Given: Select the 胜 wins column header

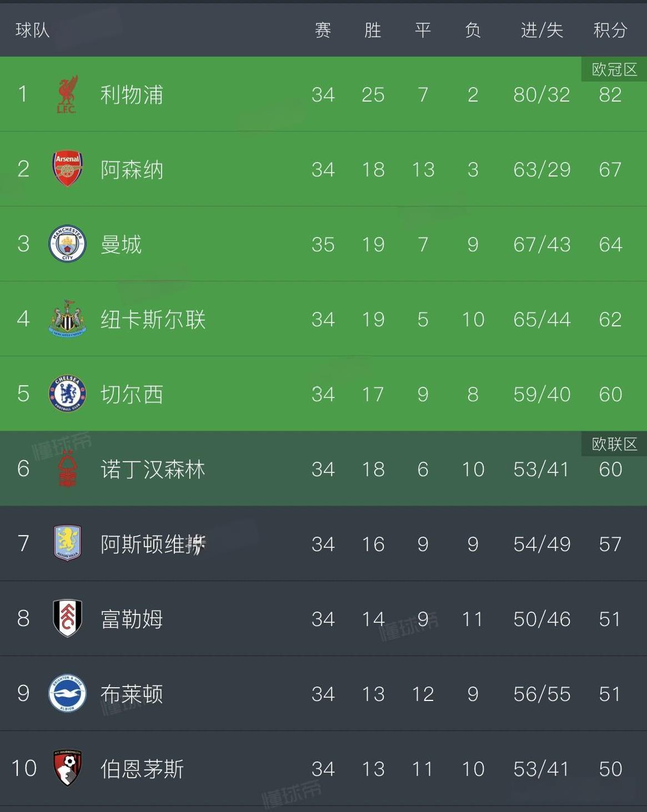Looking at the screenshot, I should [373, 30].
